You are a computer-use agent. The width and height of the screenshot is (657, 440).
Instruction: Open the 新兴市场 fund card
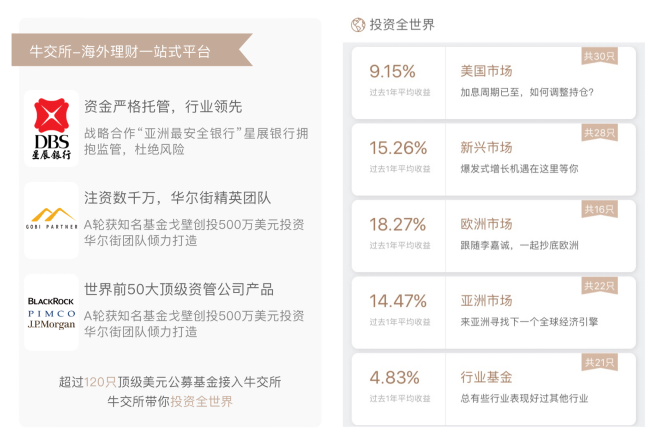[x=494, y=159]
